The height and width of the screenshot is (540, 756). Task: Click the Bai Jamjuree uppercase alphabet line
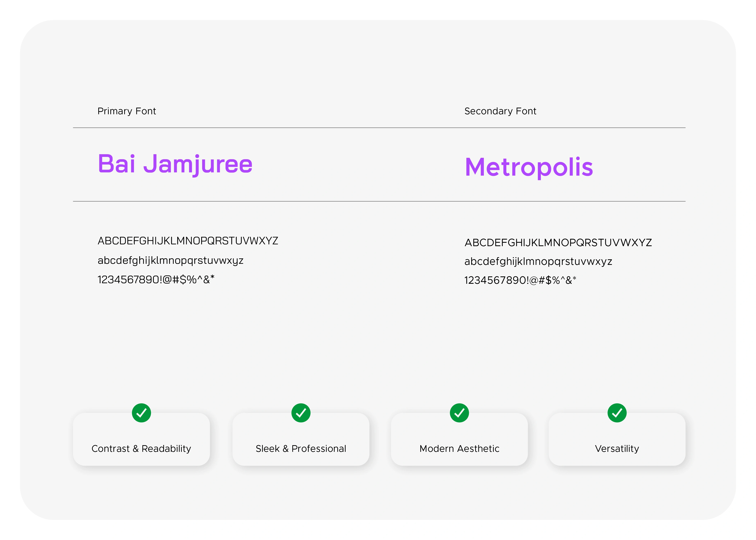click(188, 241)
